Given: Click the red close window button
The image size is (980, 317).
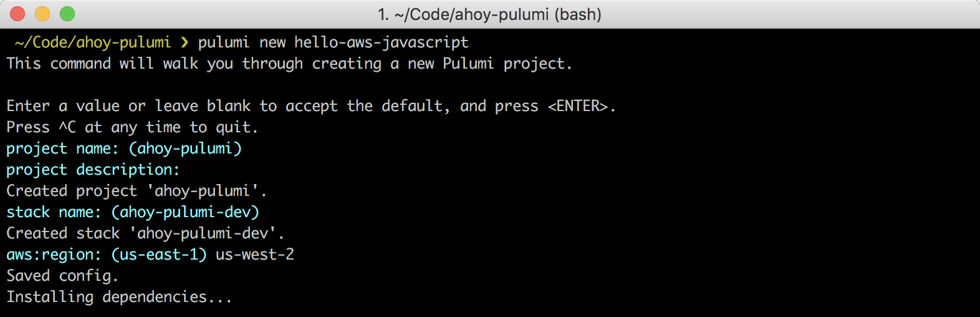Looking at the screenshot, I should click(x=17, y=14).
